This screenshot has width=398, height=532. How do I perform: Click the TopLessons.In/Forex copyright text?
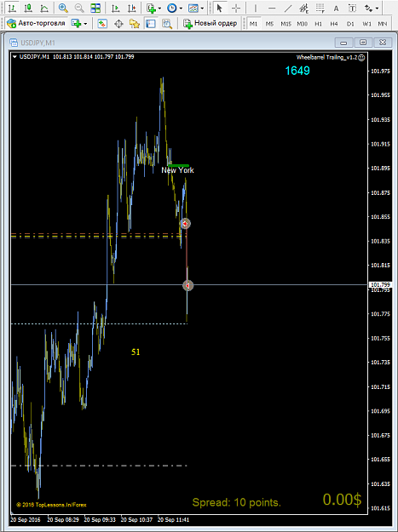51,505
